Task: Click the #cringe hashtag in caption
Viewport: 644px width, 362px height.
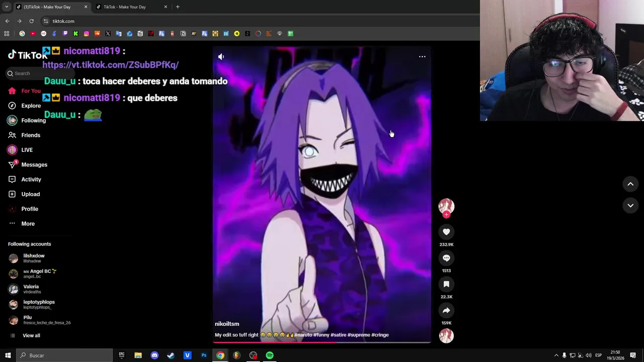Action: 380,335
